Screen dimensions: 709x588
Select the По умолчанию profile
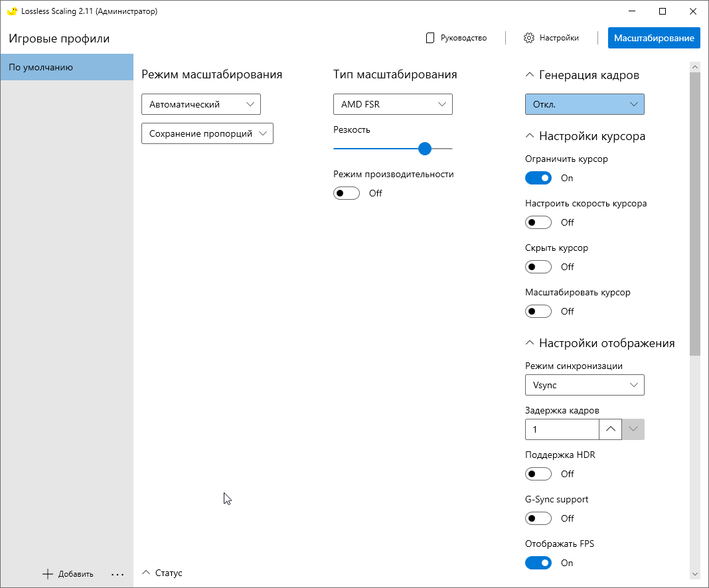click(66, 67)
